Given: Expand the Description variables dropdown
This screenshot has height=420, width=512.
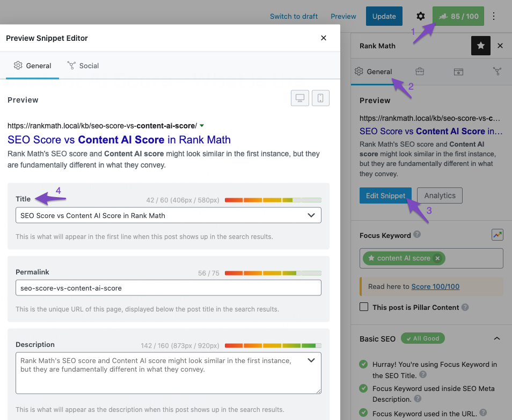Looking at the screenshot, I should coord(311,360).
